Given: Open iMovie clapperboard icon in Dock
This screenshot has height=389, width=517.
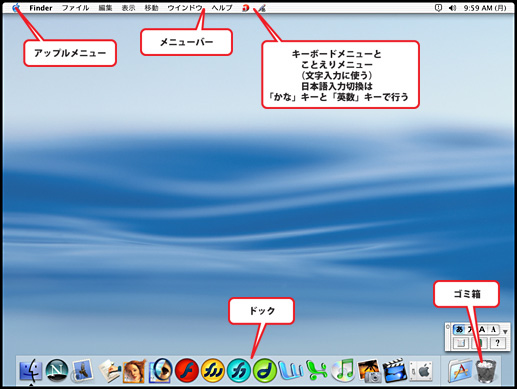Looking at the screenshot, I should [395, 370].
